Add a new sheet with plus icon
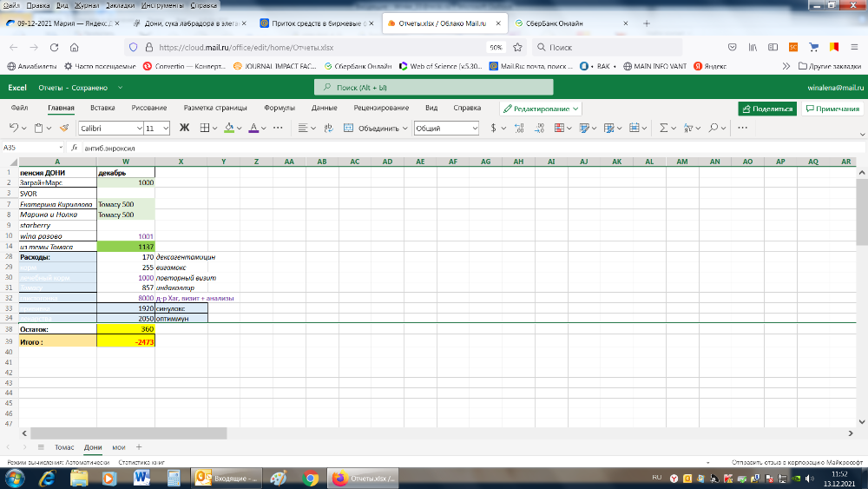Viewport: 868px width, 489px height. [x=138, y=446]
